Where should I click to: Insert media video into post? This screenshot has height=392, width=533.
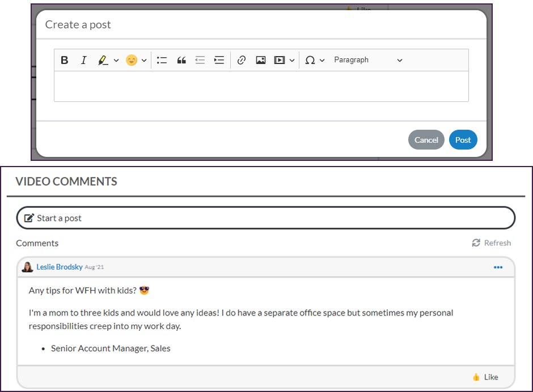tap(280, 60)
